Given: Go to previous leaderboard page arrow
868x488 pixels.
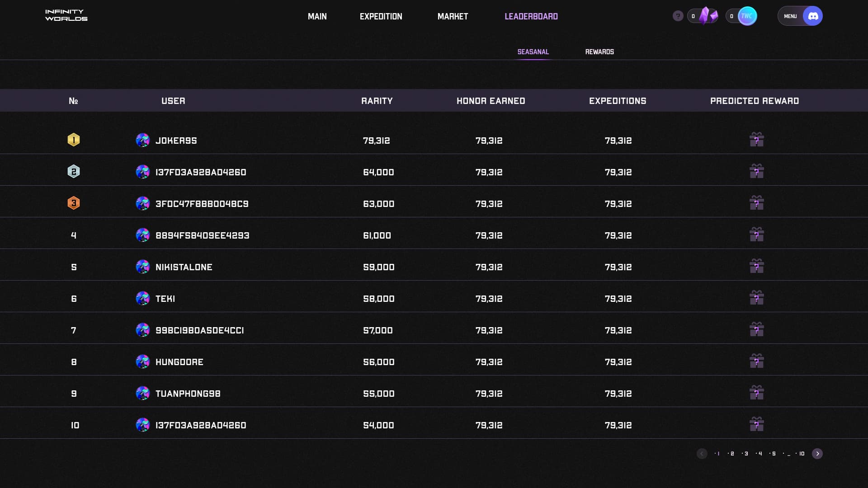Looking at the screenshot, I should pos(702,454).
